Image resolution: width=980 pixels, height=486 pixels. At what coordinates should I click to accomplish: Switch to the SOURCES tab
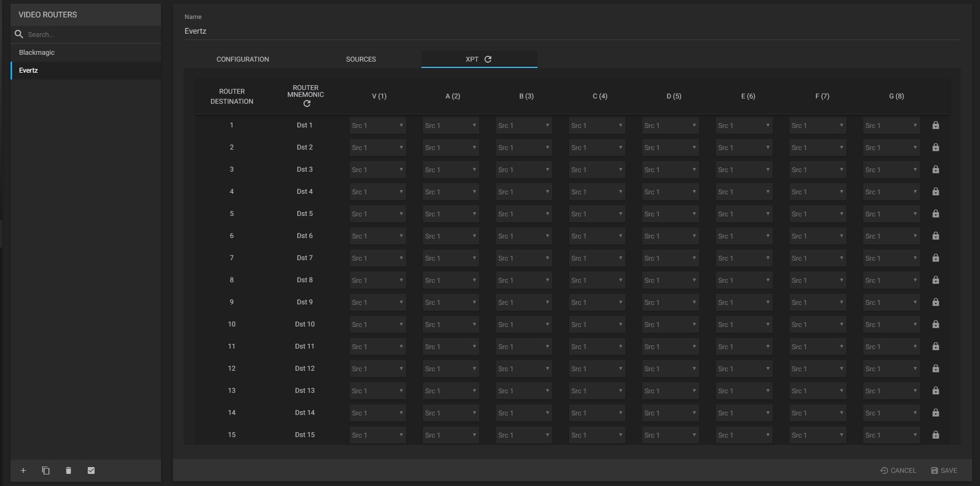(x=361, y=59)
